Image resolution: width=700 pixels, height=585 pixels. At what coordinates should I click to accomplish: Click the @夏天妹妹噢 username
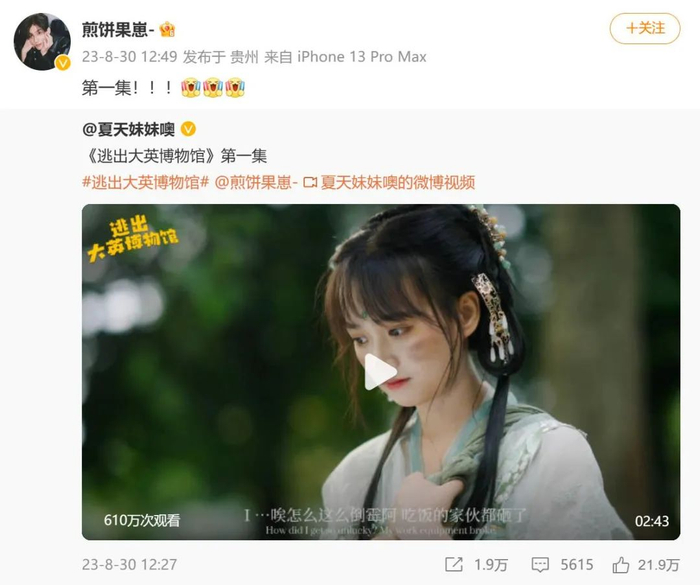pos(128,130)
